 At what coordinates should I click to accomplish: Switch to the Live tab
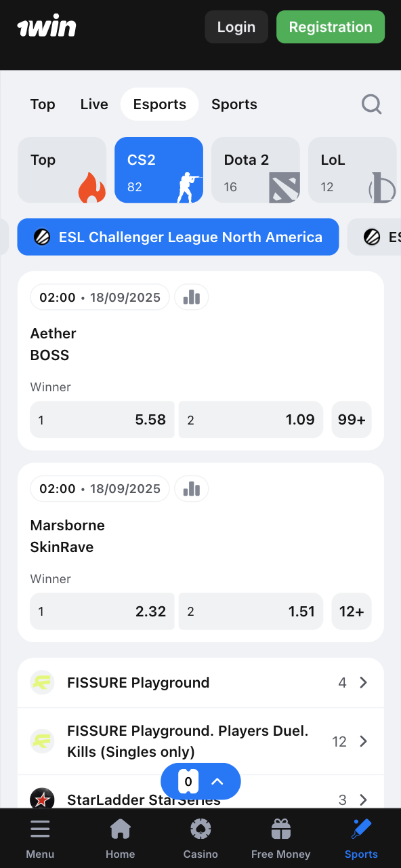coord(93,104)
